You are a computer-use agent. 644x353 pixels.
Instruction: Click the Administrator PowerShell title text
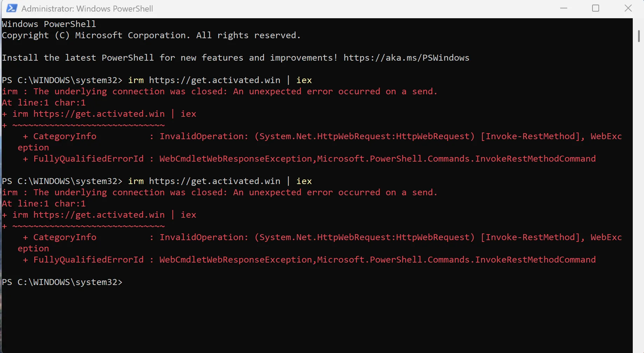[87, 8]
